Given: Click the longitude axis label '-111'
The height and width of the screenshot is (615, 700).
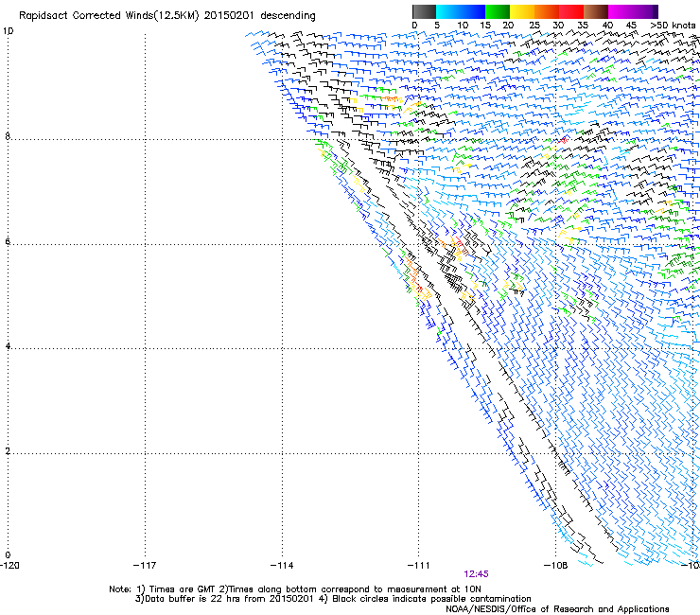Looking at the screenshot, I should [x=419, y=566].
